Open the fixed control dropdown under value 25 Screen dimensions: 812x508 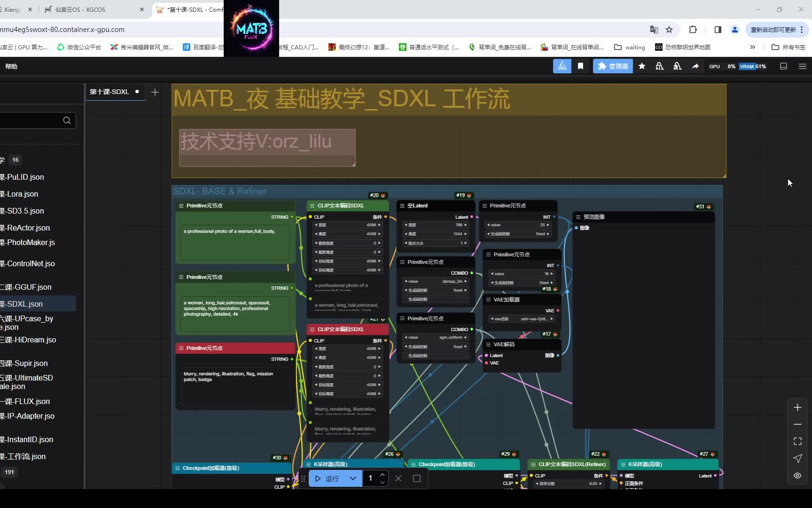coord(518,234)
